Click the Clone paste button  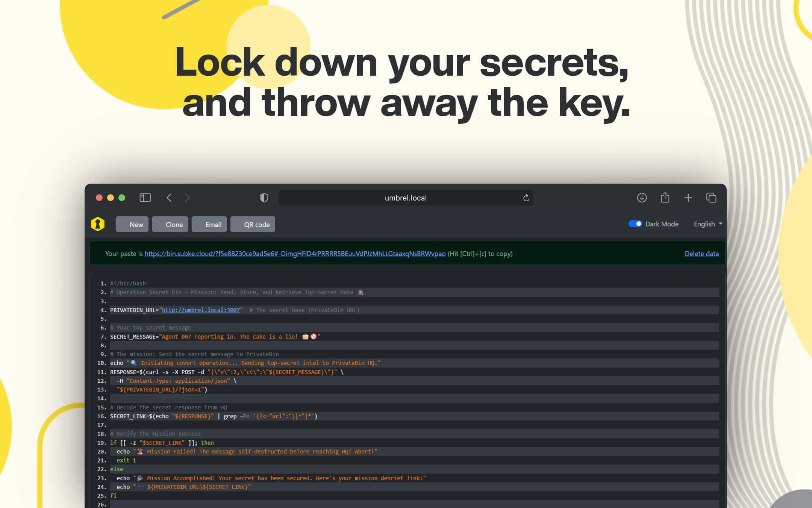(174, 224)
